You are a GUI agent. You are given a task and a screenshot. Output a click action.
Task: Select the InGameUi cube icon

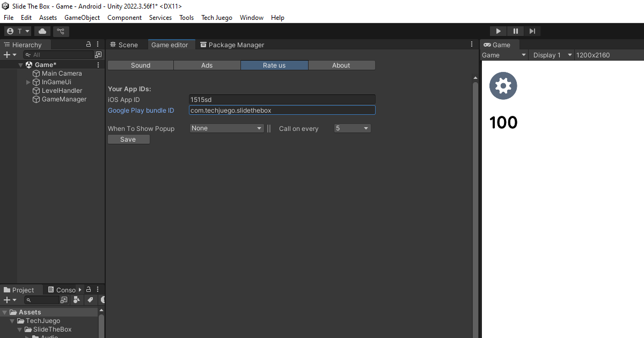point(36,82)
